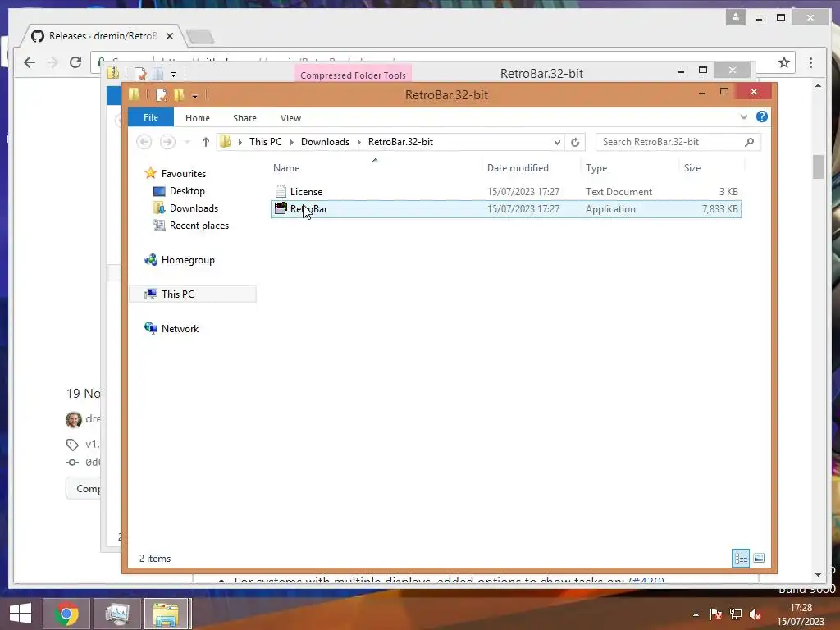Customize Quick Access Toolbar dropdown arrow
The height and width of the screenshot is (630, 840).
[x=194, y=96]
